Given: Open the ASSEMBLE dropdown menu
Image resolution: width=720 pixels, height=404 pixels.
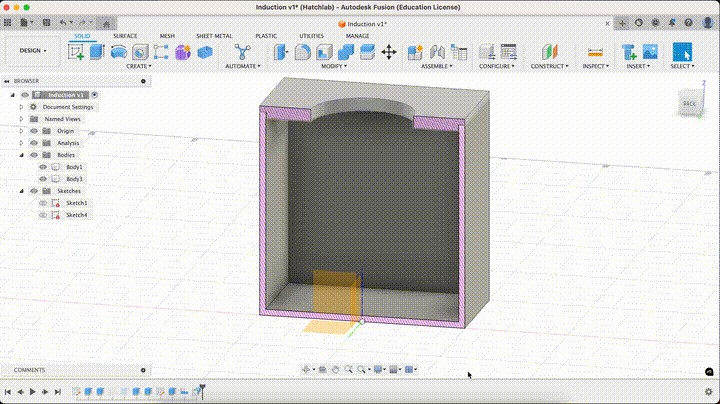Looking at the screenshot, I should [437, 66].
